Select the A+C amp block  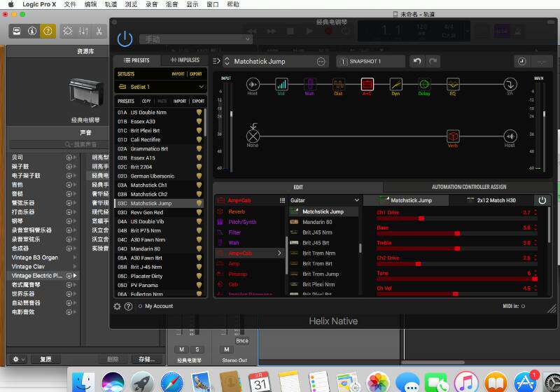(367, 85)
